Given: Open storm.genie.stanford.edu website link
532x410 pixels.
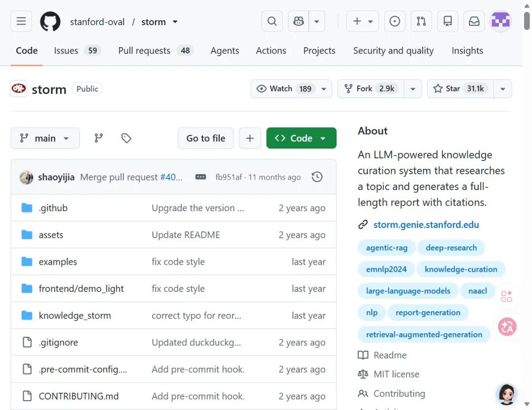Looking at the screenshot, I should 426,224.
